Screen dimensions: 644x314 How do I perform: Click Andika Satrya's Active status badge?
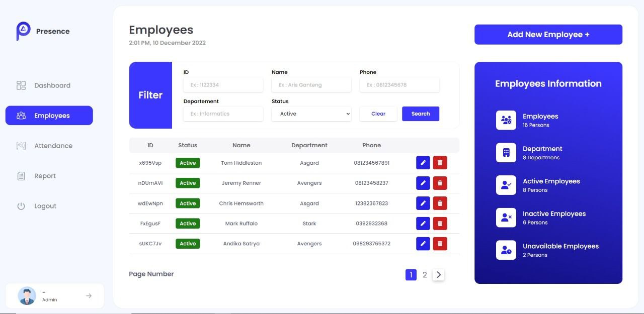click(187, 243)
